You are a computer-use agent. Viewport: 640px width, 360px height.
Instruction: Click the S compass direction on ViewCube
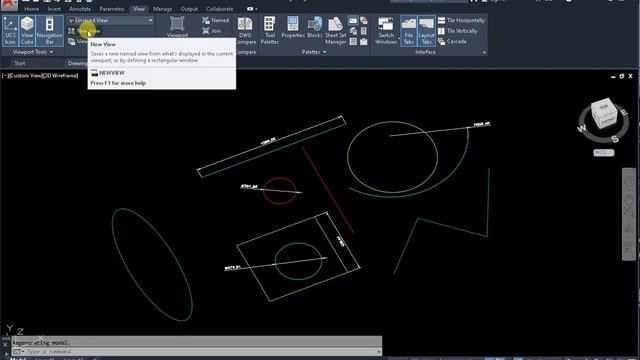click(614, 140)
